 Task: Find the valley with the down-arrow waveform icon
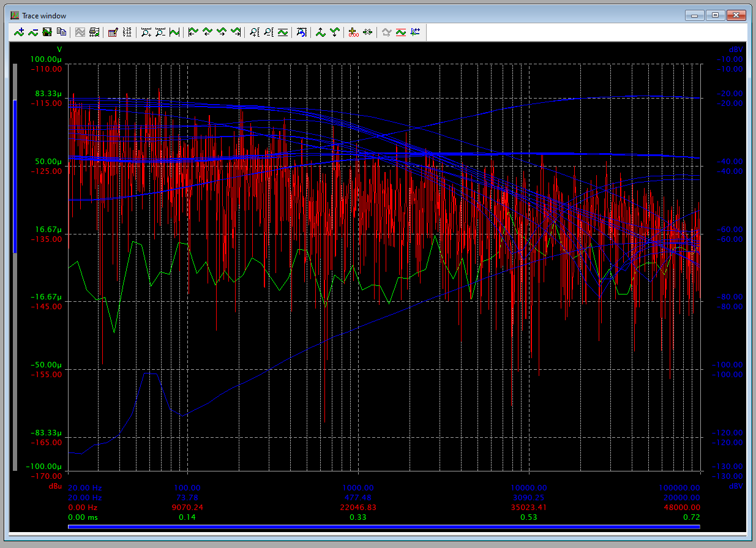point(334,32)
